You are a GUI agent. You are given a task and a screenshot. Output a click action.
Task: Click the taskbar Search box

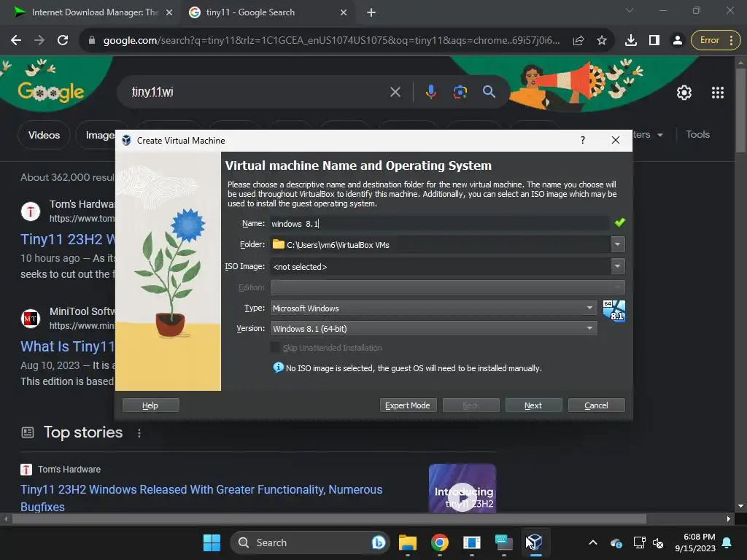pyautogui.click(x=310, y=542)
